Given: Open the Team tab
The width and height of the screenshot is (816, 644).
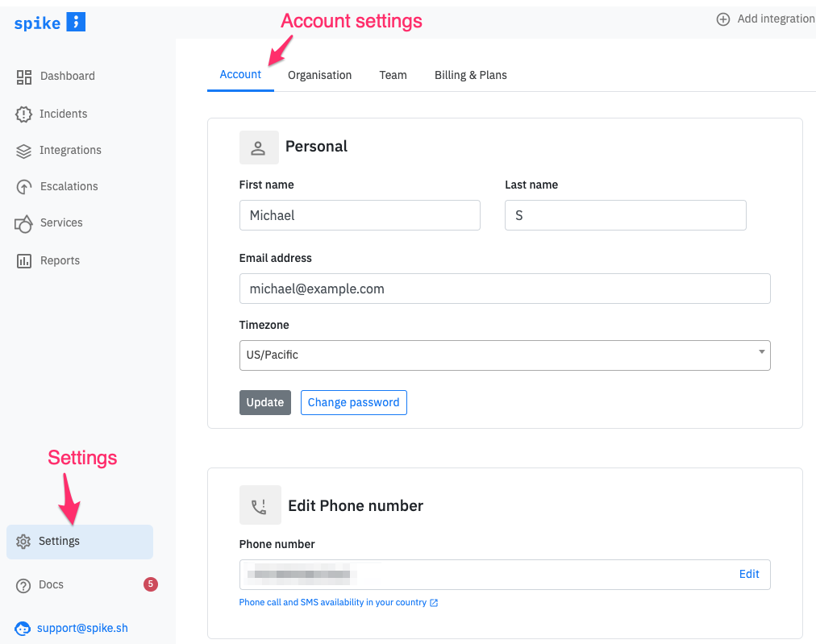Looking at the screenshot, I should pos(393,75).
